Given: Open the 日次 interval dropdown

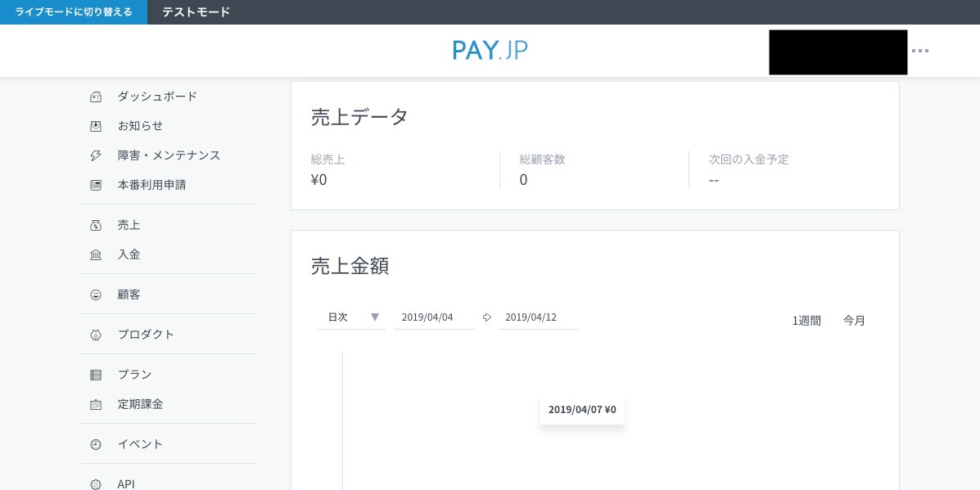Looking at the screenshot, I should 352,317.
